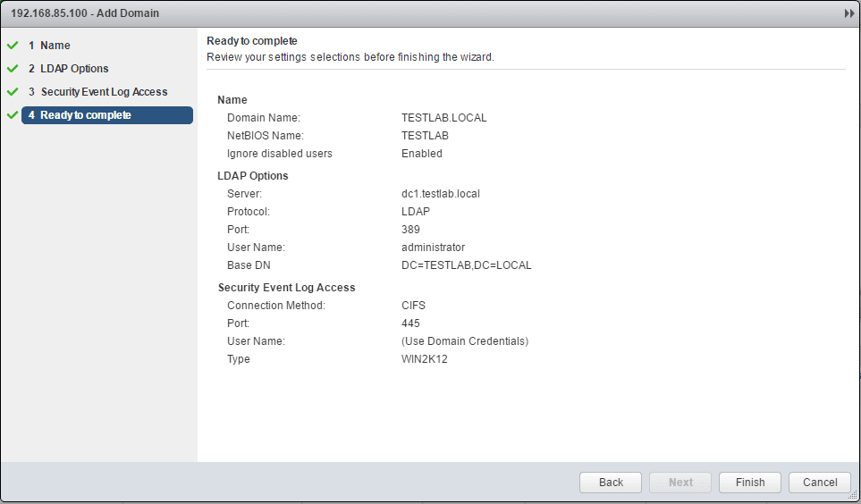
Task: Cancel the Add Domain wizard
Action: tap(820, 483)
